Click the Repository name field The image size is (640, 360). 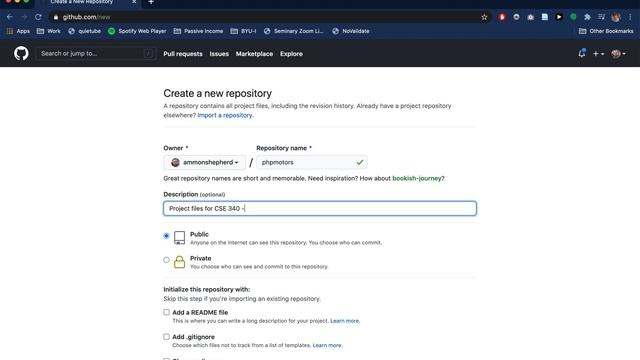[312, 162]
